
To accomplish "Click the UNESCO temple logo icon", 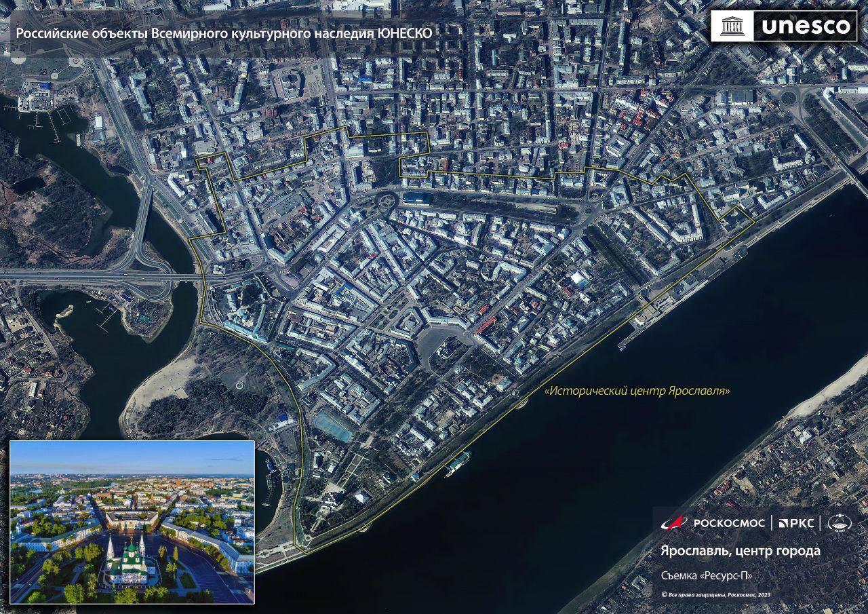I will click(732, 26).
